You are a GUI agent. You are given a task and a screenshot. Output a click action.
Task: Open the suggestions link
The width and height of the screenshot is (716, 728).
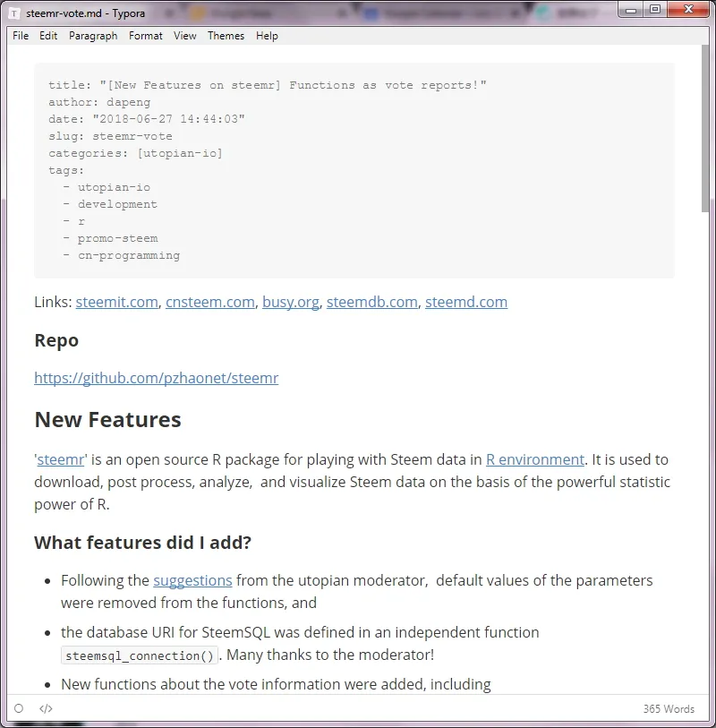coord(192,581)
